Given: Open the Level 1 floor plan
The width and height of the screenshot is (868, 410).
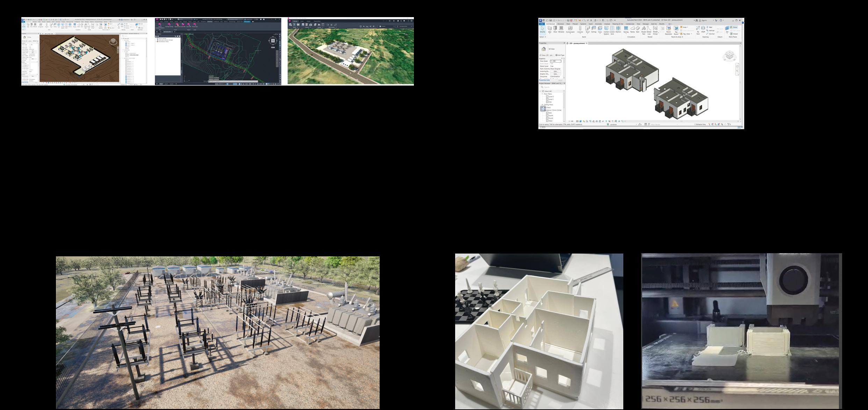Looking at the screenshot, I should (551, 99).
